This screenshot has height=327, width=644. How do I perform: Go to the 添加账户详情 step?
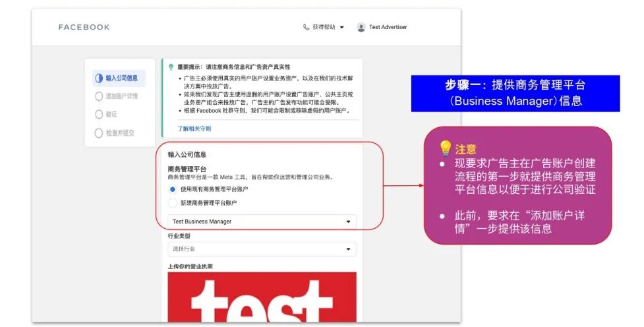(117, 96)
